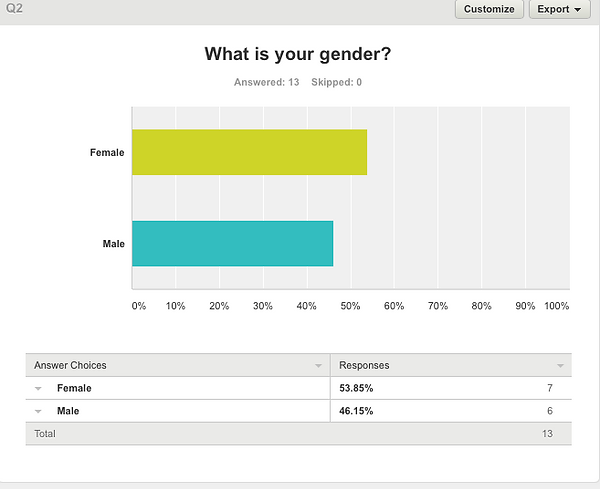Click the 'Answered: 13' text
600x489 pixels.
tap(266, 82)
